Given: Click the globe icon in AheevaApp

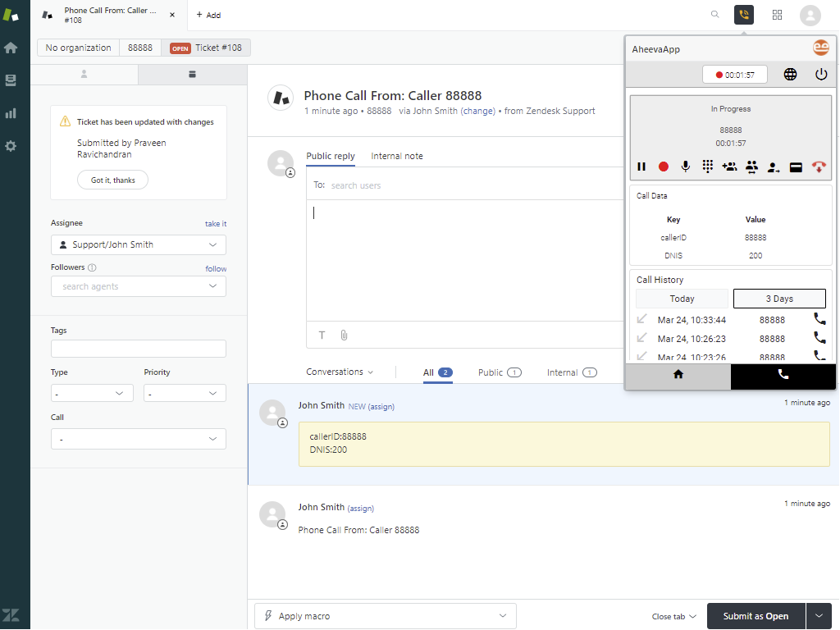Looking at the screenshot, I should pyautogui.click(x=790, y=75).
